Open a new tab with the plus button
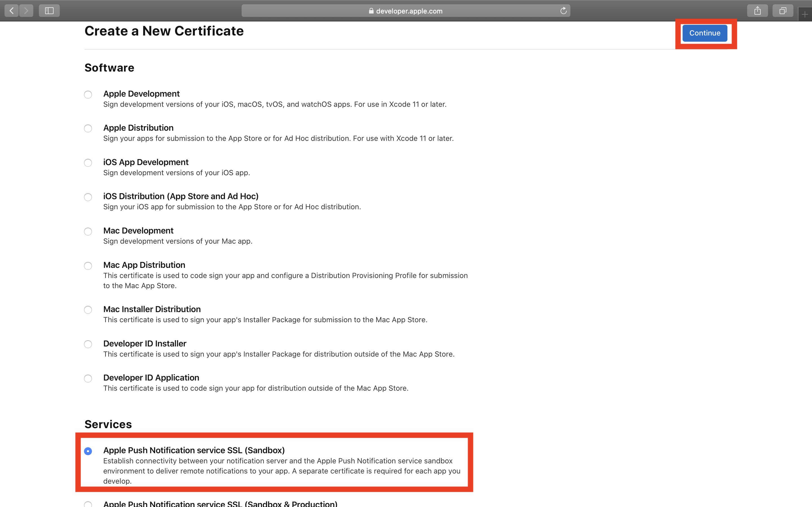 pos(805,14)
